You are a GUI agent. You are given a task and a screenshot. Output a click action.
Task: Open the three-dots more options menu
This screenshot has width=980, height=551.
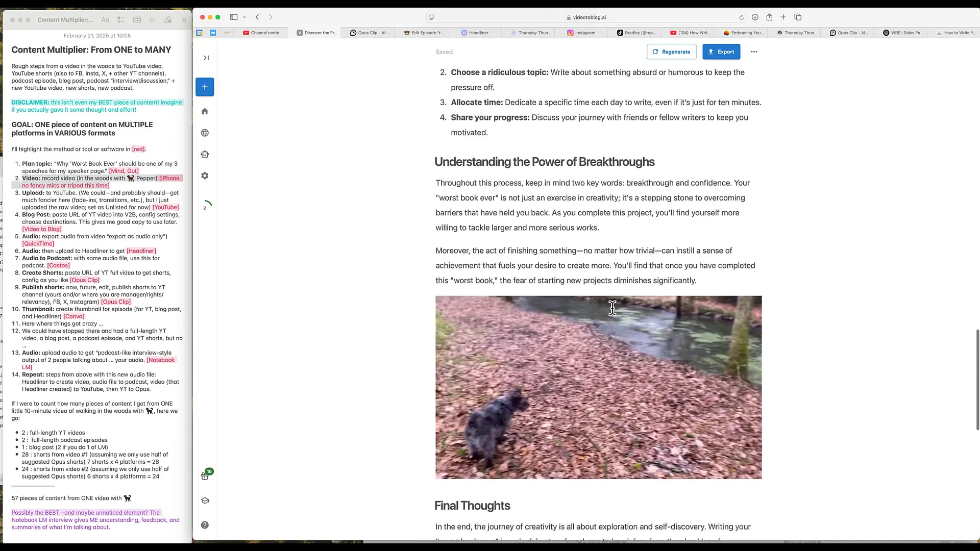754,52
